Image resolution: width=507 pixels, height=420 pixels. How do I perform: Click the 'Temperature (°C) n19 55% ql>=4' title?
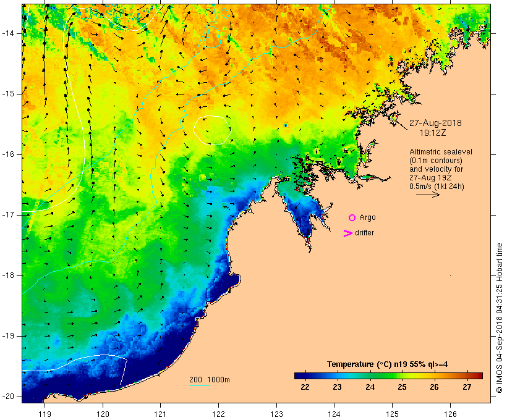[x=388, y=364]
